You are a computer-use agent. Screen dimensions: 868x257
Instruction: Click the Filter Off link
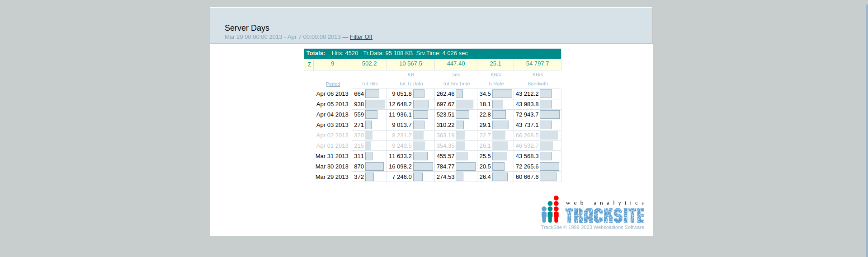point(361,37)
